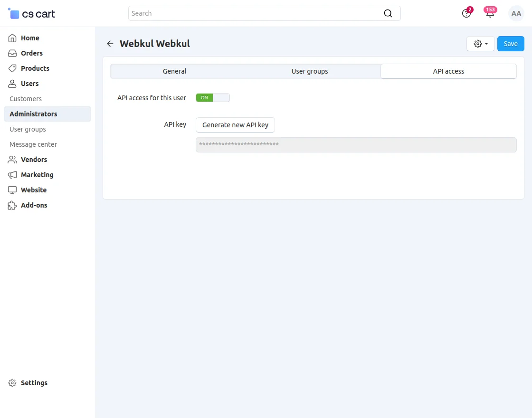The width and height of the screenshot is (532, 418).
Task: Click the Orders inbox icon
Action: [x=12, y=53]
